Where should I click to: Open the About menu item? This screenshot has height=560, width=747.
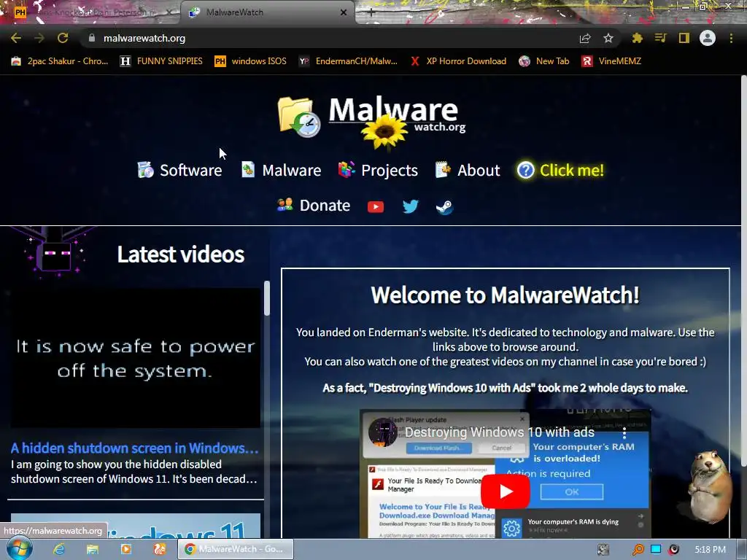click(x=468, y=170)
